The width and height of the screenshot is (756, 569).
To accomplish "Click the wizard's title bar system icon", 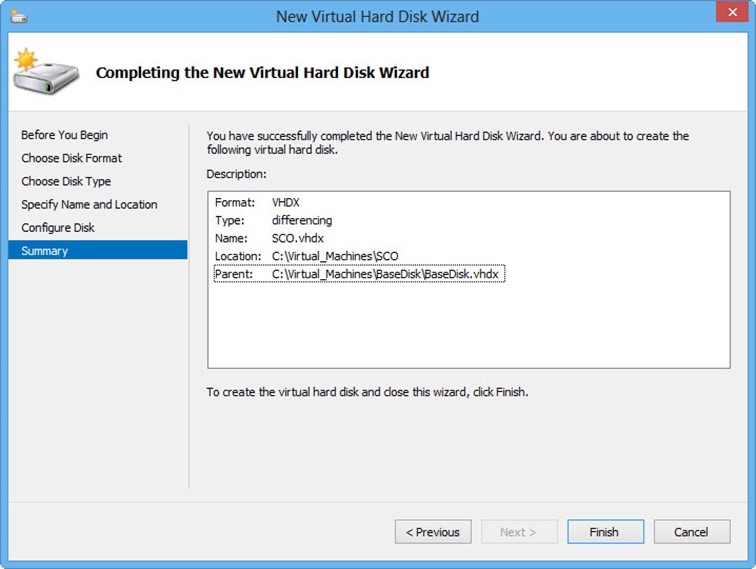I will tap(20, 16).
